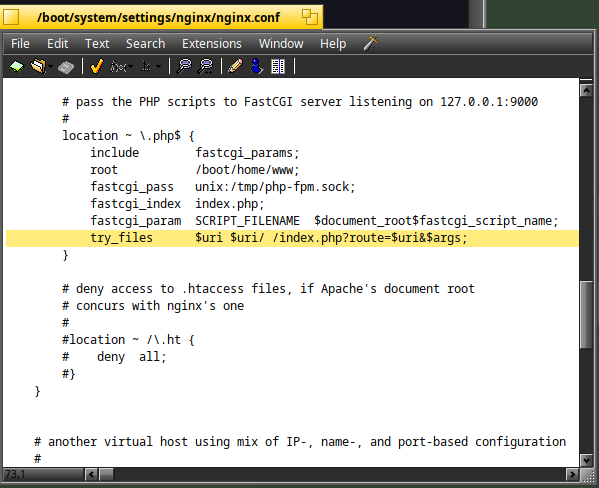The image size is (599, 488).
Task: Save the file using the disk icon
Action: pyautogui.click(x=66, y=67)
